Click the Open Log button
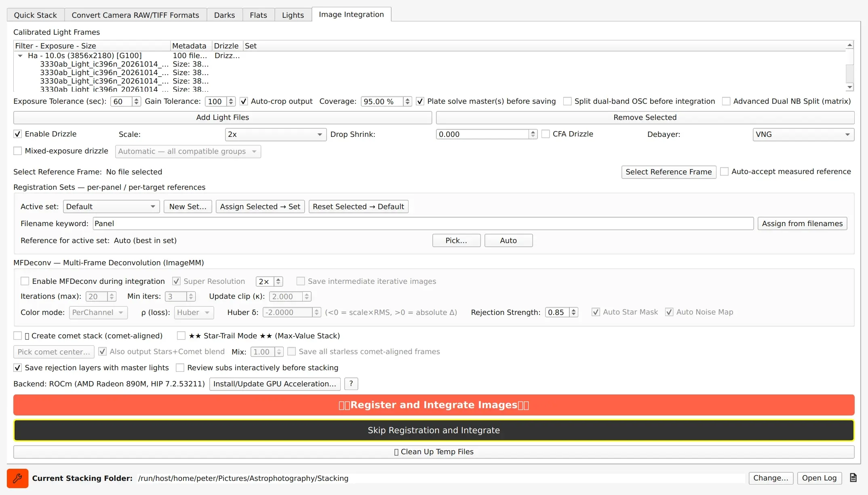The height and width of the screenshot is (495, 868). pos(819,478)
